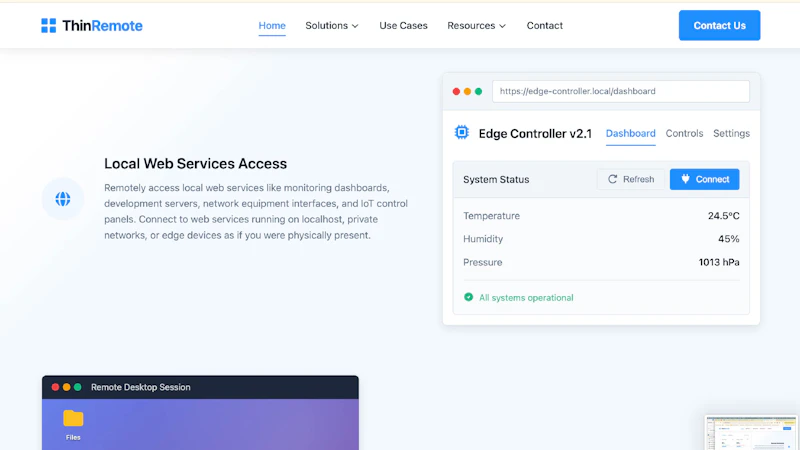Click the Contact Us button
The width and height of the screenshot is (800, 450).
[x=719, y=26]
